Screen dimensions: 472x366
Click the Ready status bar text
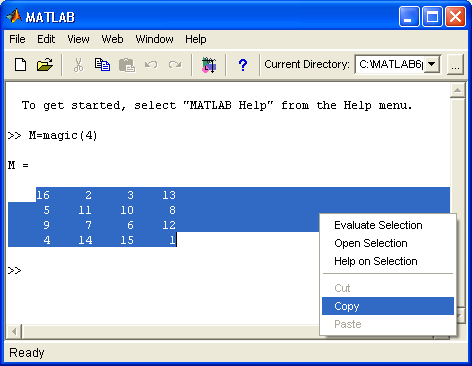point(27,353)
